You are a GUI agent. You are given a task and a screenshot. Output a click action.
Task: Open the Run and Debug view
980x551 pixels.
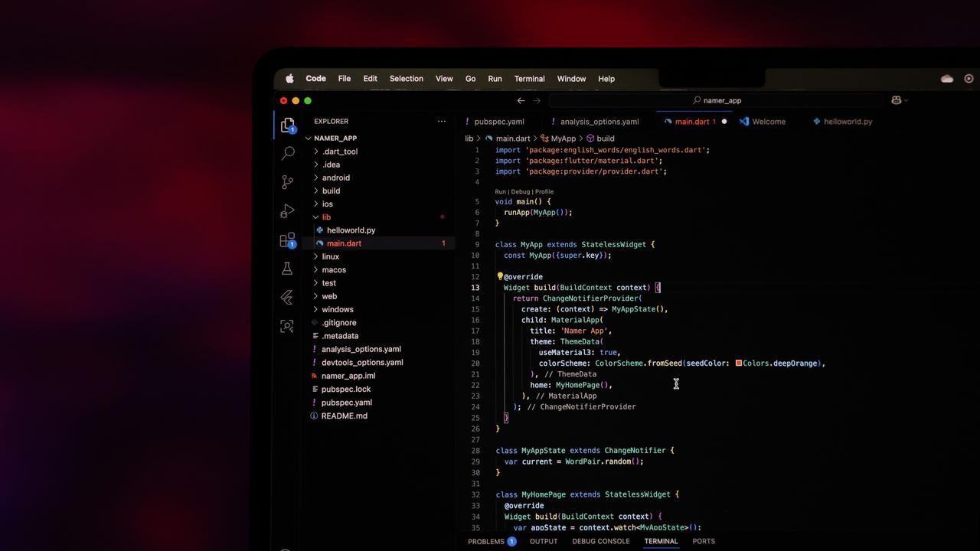pos(288,210)
